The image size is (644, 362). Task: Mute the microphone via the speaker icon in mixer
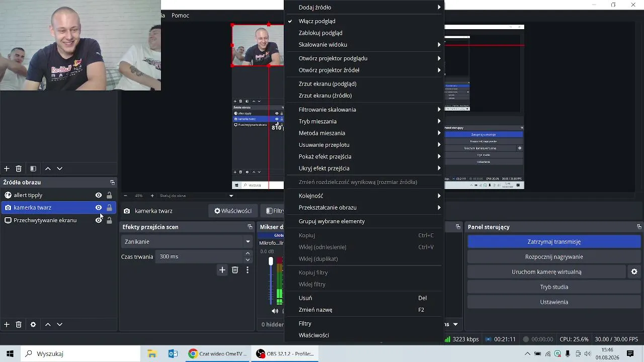tap(275, 311)
